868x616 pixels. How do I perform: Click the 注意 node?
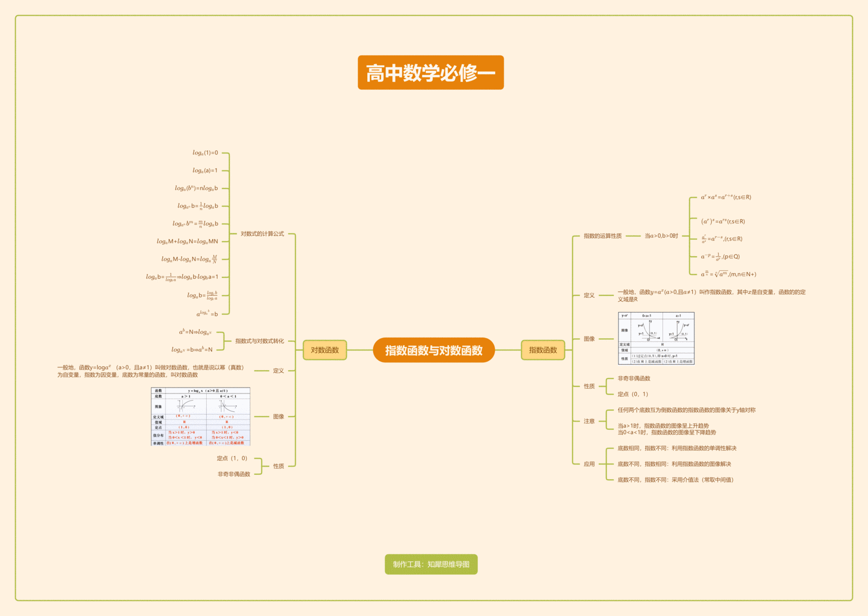589,421
